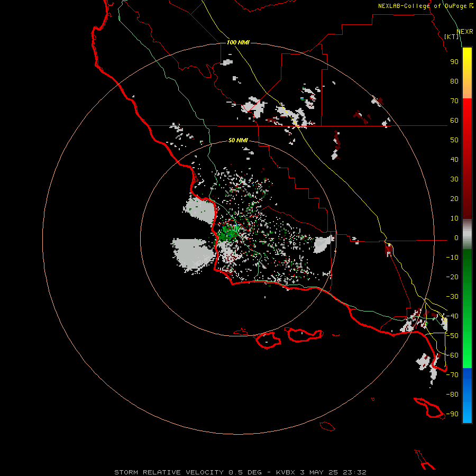This screenshot has width=476, height=476.
Task: Click the NEXR label at top right
Action: (x=465, y=32)
